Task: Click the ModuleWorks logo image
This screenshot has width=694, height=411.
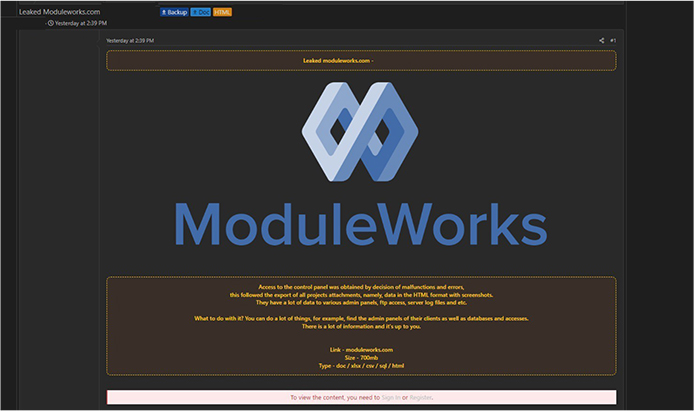Action: pyautogui.click(x=361, y=164)
